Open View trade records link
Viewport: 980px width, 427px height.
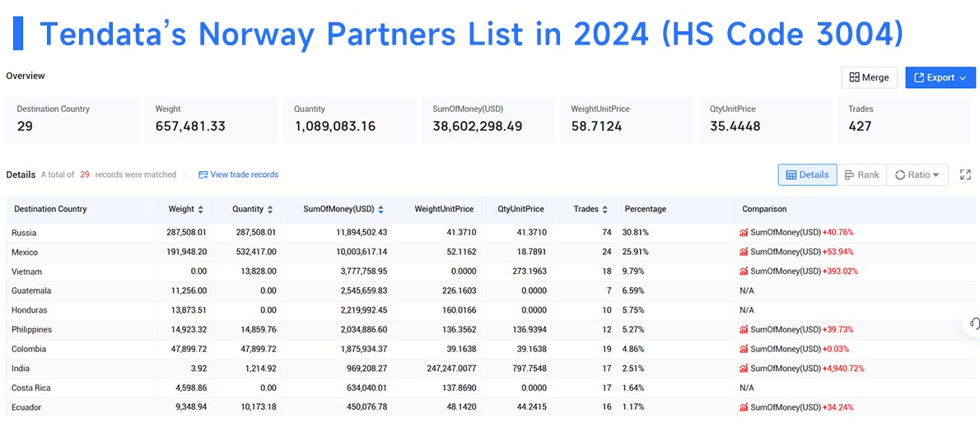[238, 174]
